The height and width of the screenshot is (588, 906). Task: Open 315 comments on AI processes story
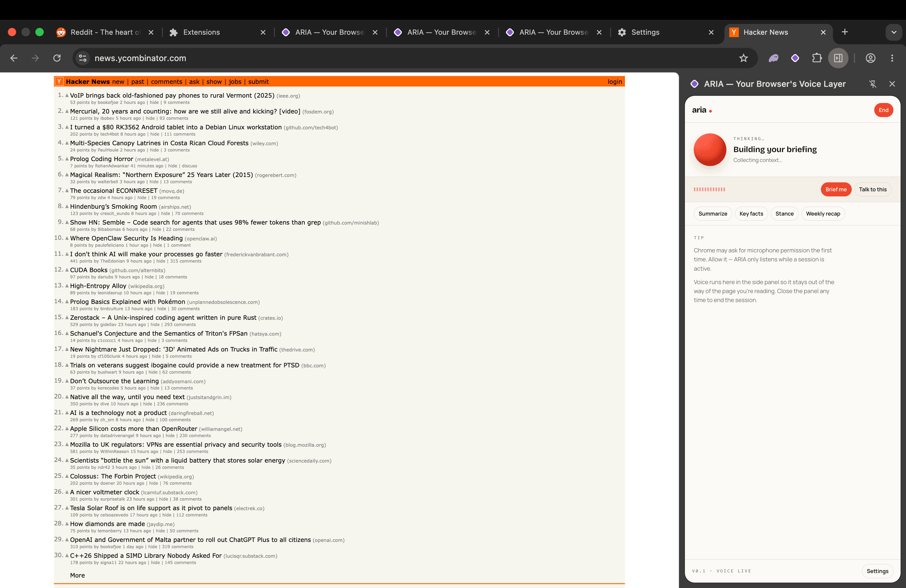coord(186,261)
